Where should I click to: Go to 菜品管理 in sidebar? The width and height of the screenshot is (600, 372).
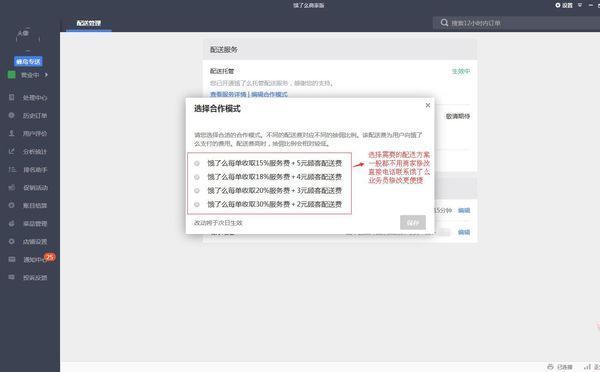click(34, 224)
